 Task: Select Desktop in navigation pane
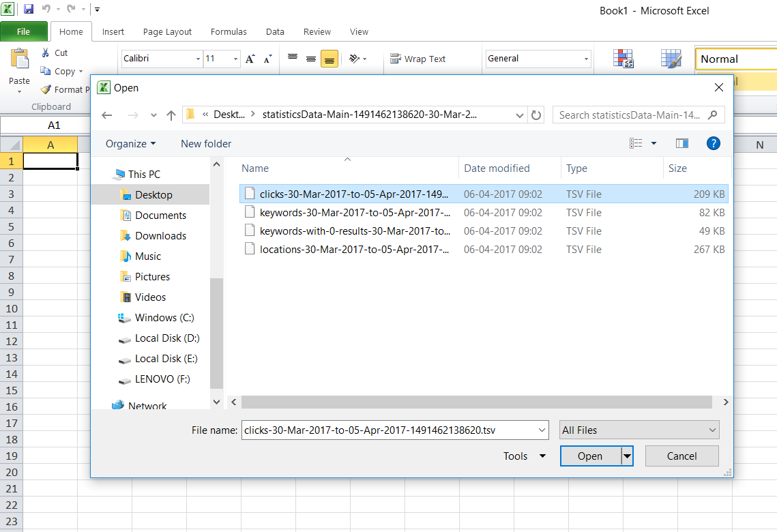[x=150, y=194]
